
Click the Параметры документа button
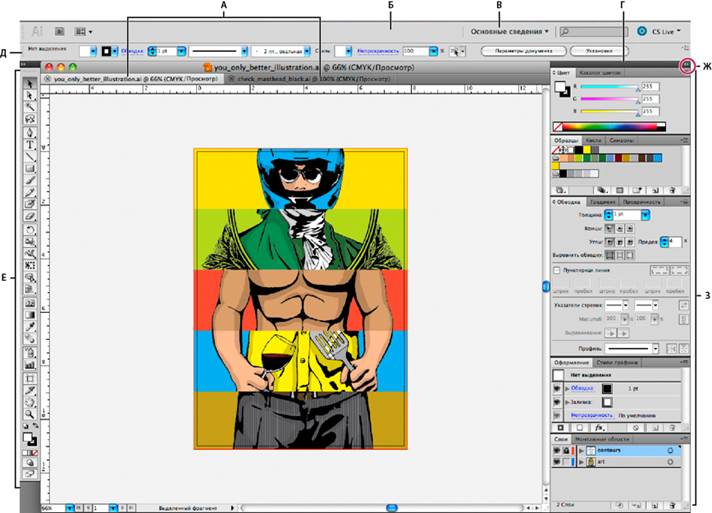pyautogui.click(x=523, y=51)
